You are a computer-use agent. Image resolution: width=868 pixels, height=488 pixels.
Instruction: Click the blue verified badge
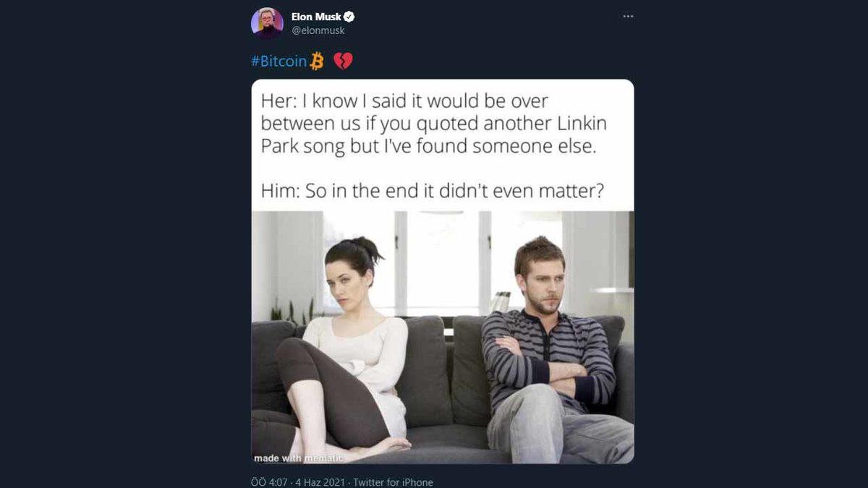click(349, 17)
